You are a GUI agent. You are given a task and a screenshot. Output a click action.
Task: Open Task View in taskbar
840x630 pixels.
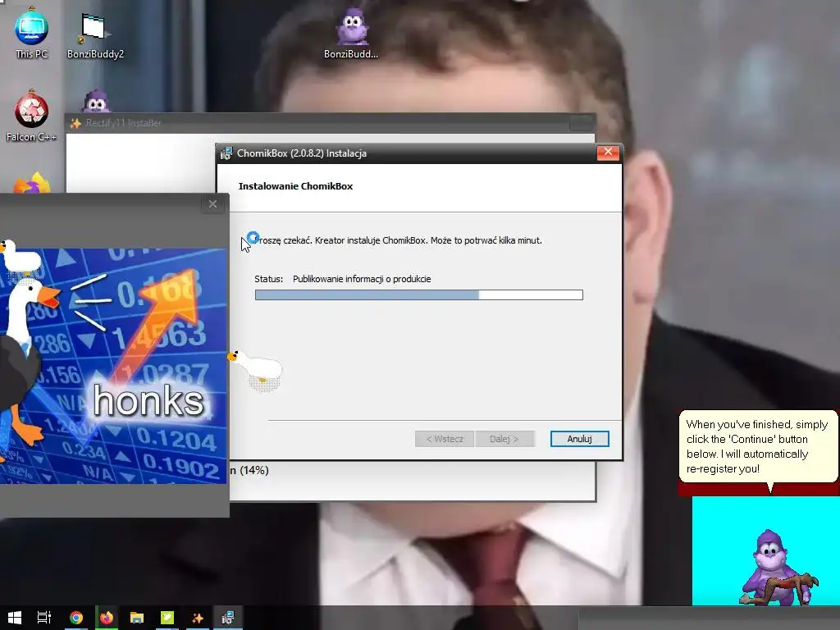click(44, 618)
